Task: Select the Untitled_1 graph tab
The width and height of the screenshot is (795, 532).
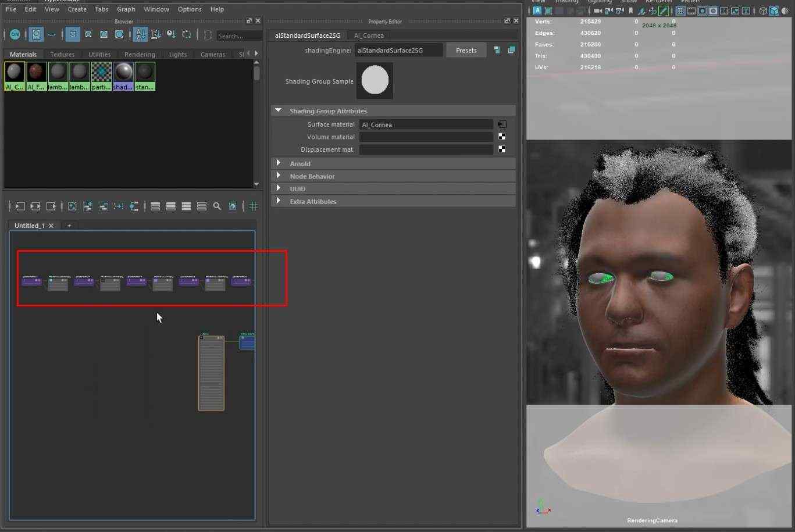Action: (x=29, y=226)
